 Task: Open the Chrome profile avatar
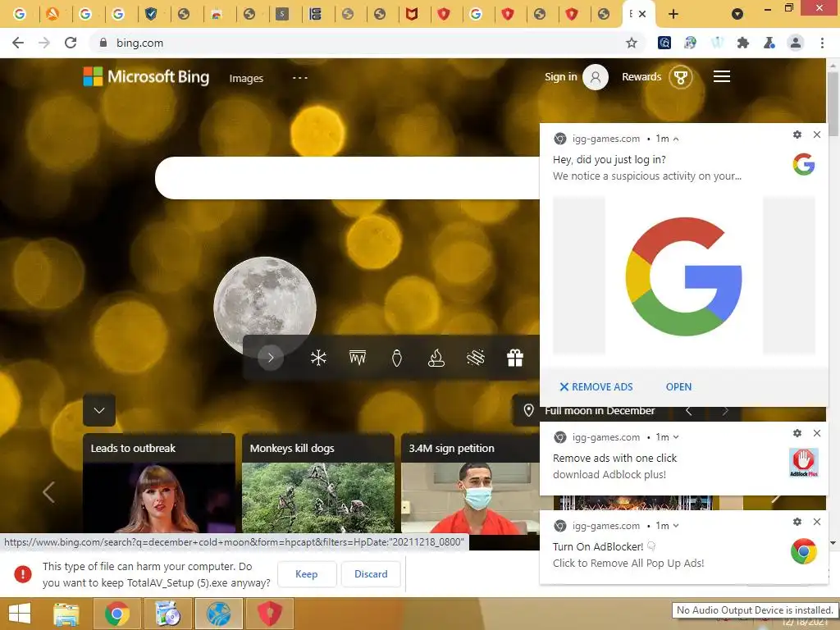pyautogui.click(x=796, y=43)
